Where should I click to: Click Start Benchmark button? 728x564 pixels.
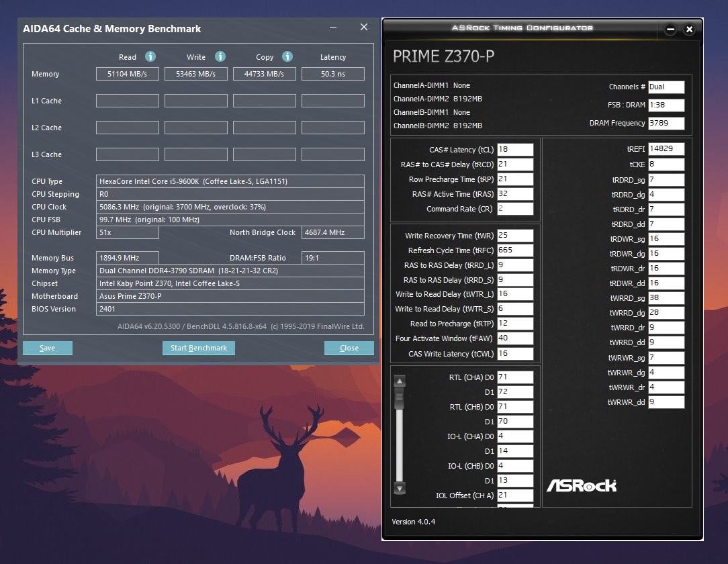pos(199,348)
